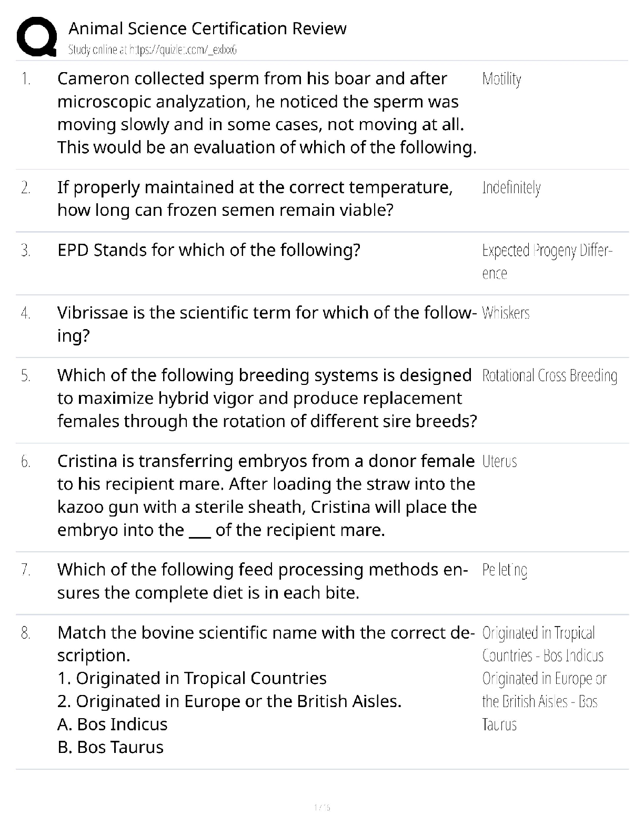Image resolution: width=644 pixels, height=834 pixels.
Task: Click the Quizlet Q logo
Action: [37, 36]
